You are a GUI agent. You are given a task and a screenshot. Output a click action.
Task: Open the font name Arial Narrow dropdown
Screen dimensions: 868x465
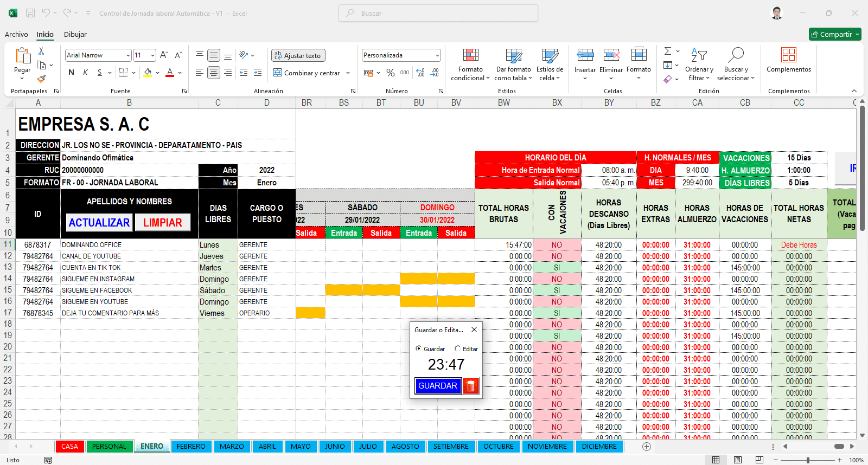click(128, 55)
